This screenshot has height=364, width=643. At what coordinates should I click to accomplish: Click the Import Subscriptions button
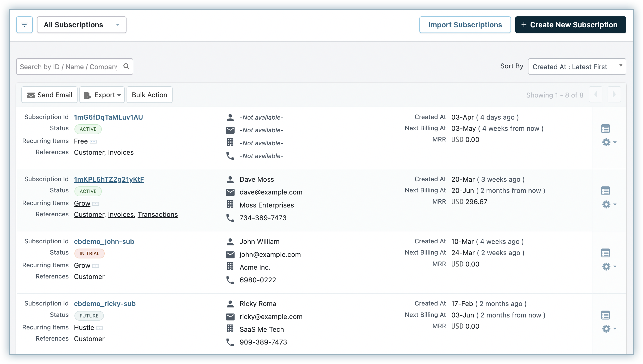[465, 25]
